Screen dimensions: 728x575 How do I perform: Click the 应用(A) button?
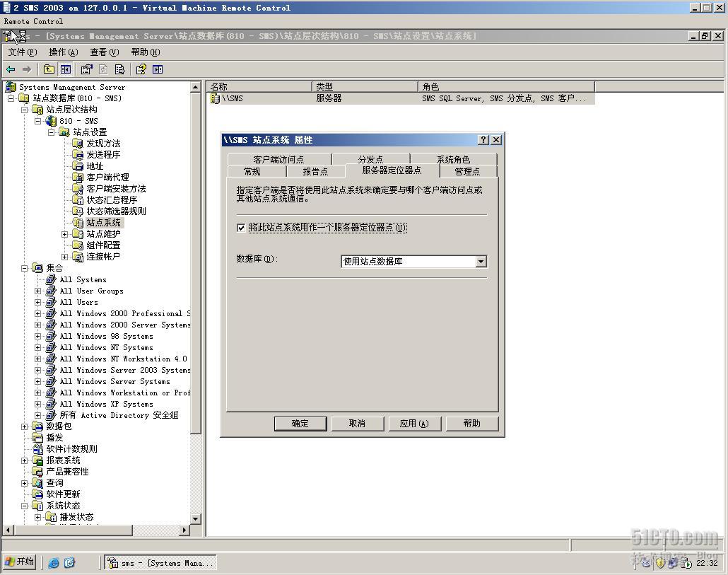(414, 424)
